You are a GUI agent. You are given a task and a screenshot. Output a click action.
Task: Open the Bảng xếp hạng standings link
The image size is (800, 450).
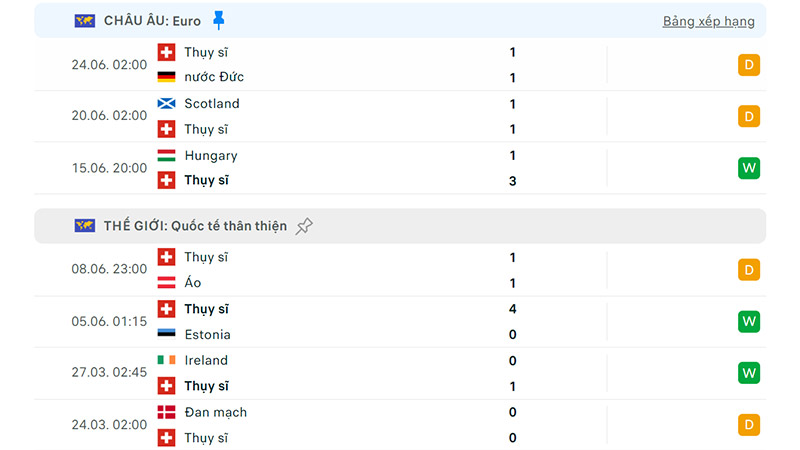708,21
